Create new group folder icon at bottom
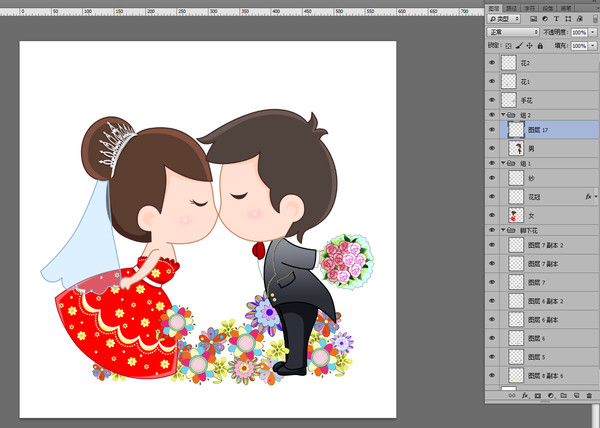Viewport: 600px width, 428px height. (564, 396)
